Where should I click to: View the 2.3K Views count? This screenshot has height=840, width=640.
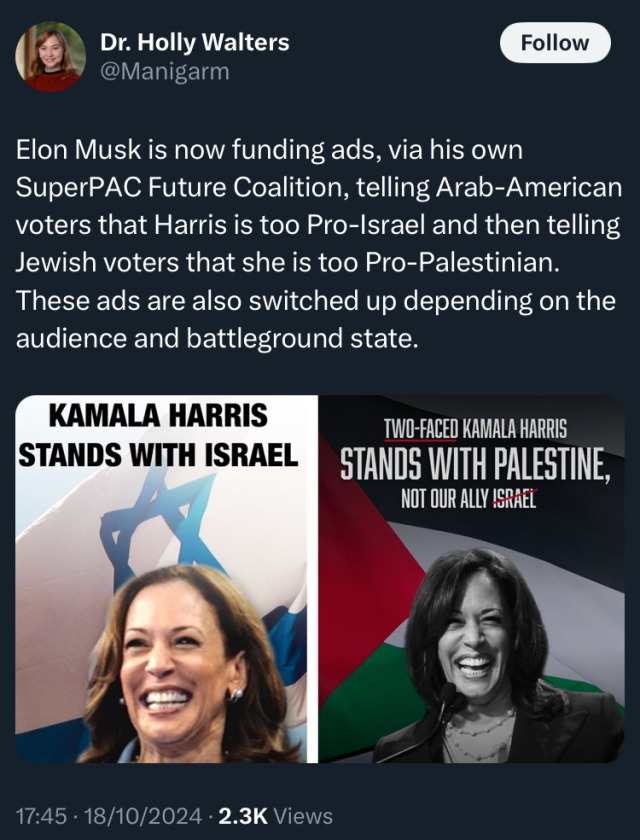click(276, 816)
